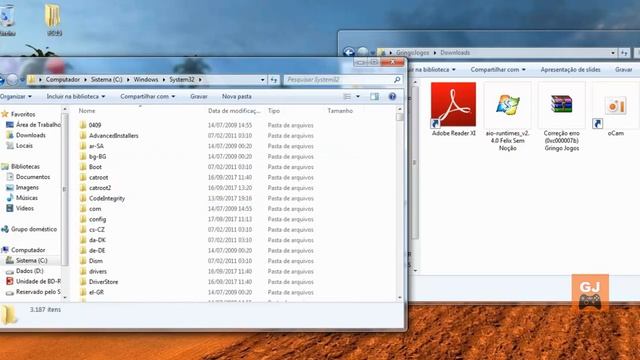Click refresh button in Downloads window
The image size is (640, 360).
tap(624, 53)
